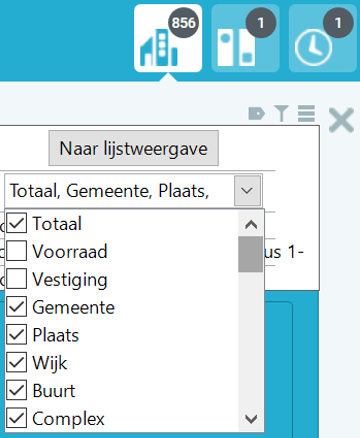The image size is (360, 438).
Task: Click the dropdown list scrollbar thumb
Action: (251, 254)
